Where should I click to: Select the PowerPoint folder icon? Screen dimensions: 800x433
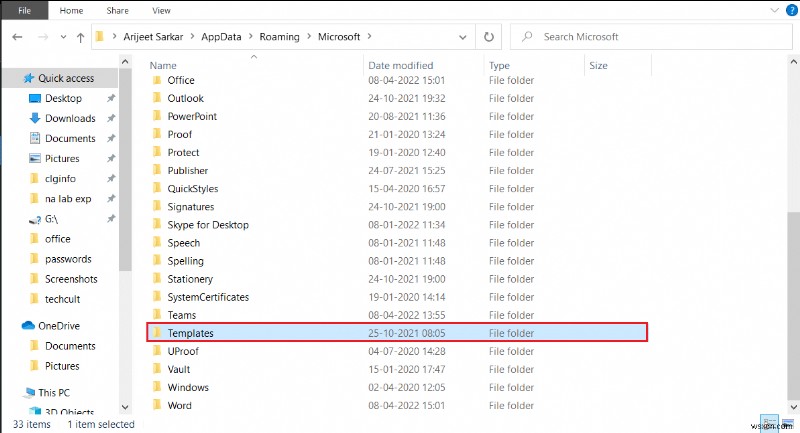point(157,116)
